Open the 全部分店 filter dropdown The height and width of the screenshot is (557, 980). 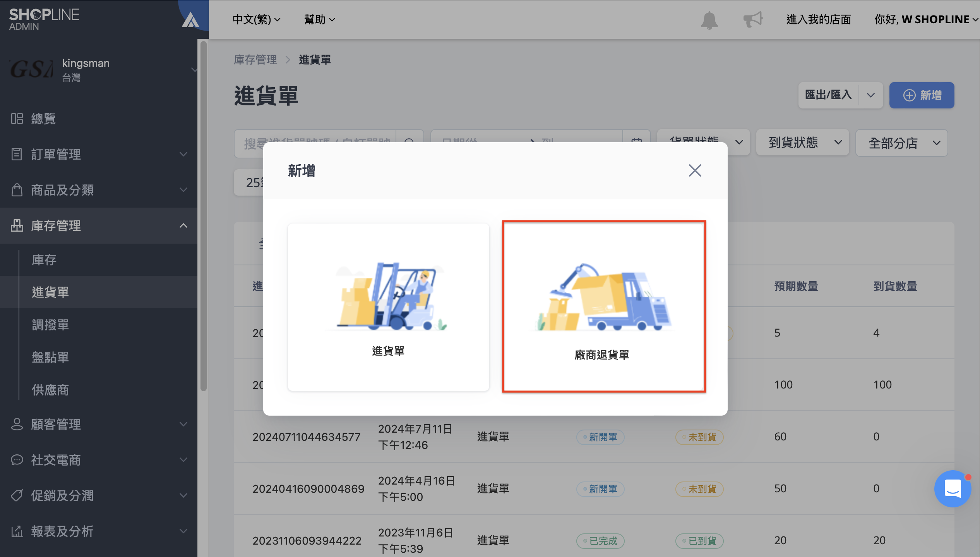[x=902, y=143]
